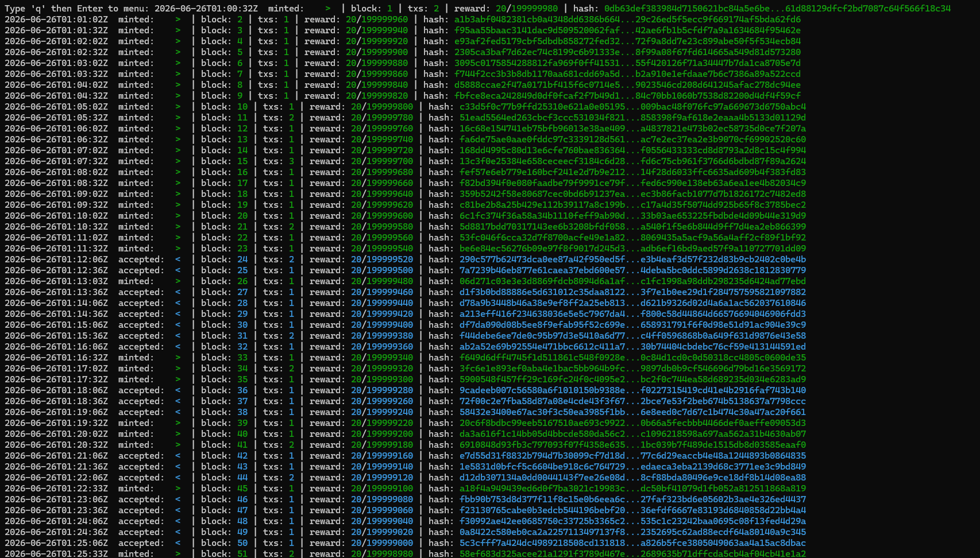Image resolution: width=980 pixels, height=558 pixels.
Task: Click timestamp 2026-06-26T01:01:02Z
Action: tap(56, 20)
